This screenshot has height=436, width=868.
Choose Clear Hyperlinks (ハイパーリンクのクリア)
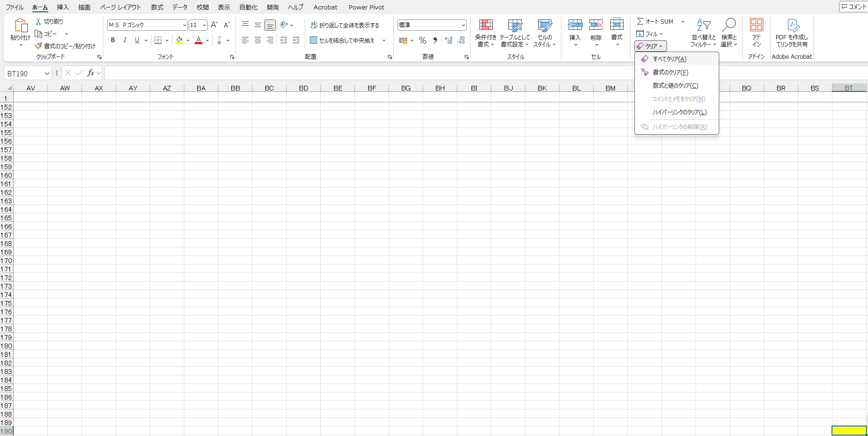click(677, 112)
